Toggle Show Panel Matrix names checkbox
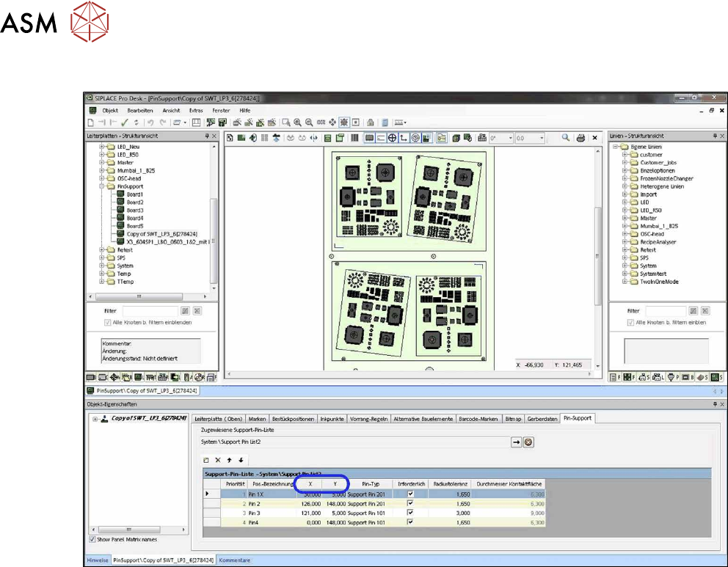728x567 pixels. tap(92, 539)
